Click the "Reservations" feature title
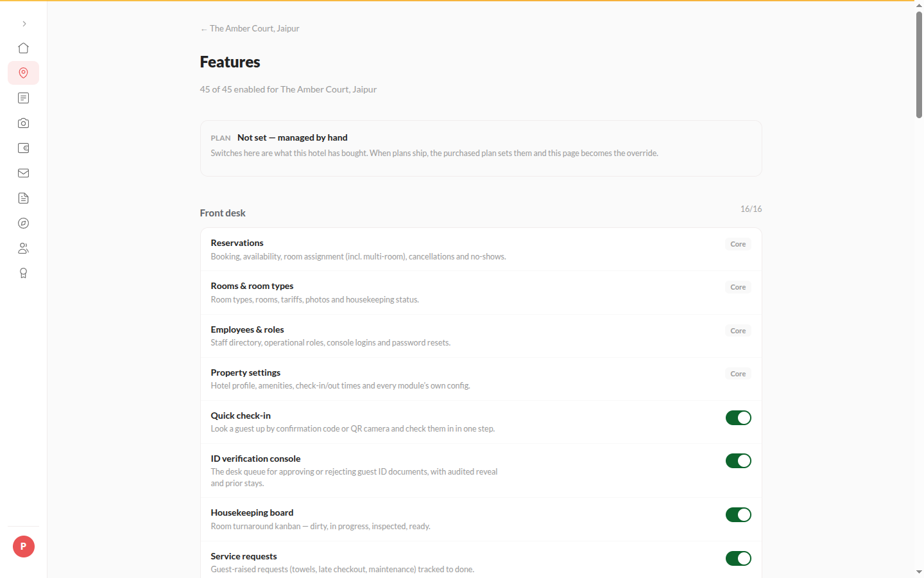 [237, 243]
